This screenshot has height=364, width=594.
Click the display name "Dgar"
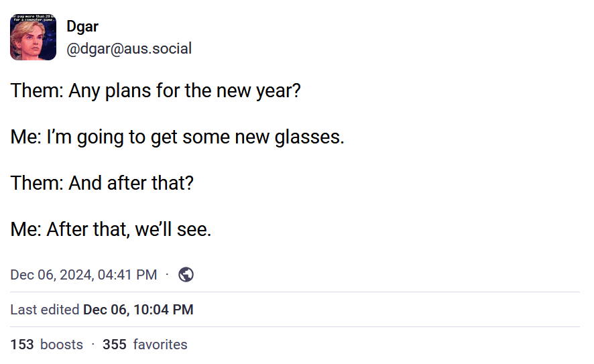[x=82, y=27]
